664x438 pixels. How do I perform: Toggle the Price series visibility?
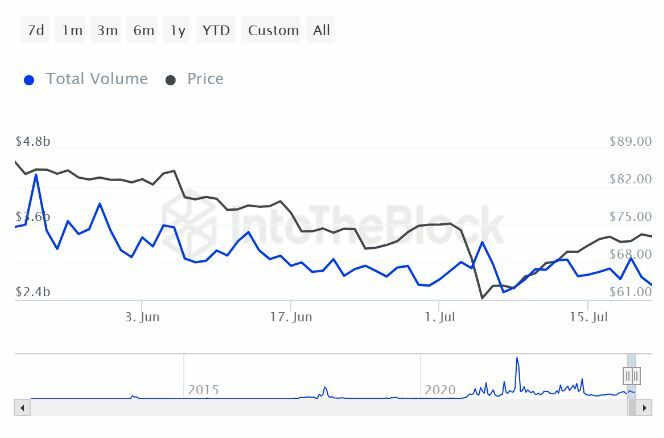[205, 79]
